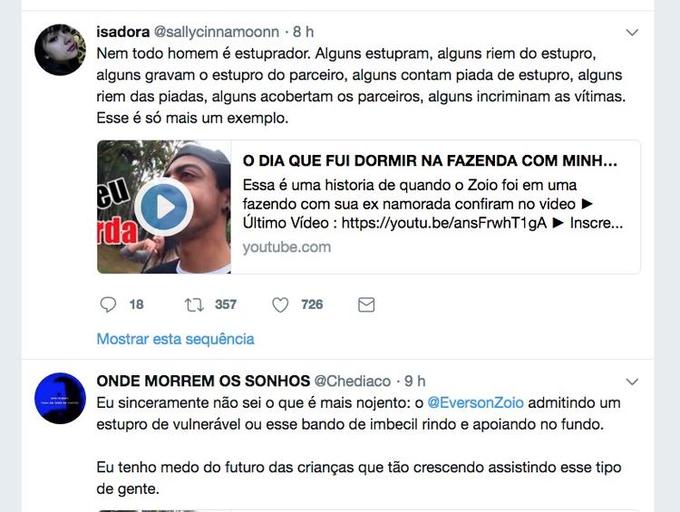Viewport: 680px width, 512px height.
Task: Open the O DIA QUE FUI DORMIR card title
Action: [x=430, y=161]
